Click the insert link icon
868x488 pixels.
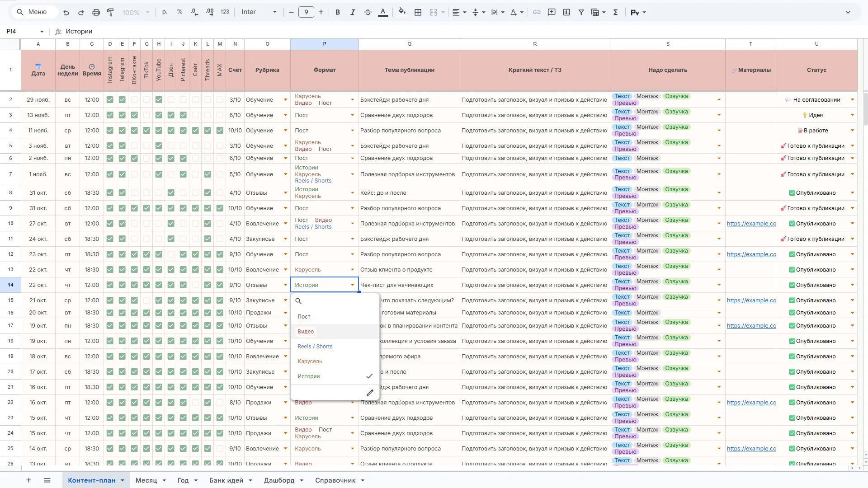[537, 12]
